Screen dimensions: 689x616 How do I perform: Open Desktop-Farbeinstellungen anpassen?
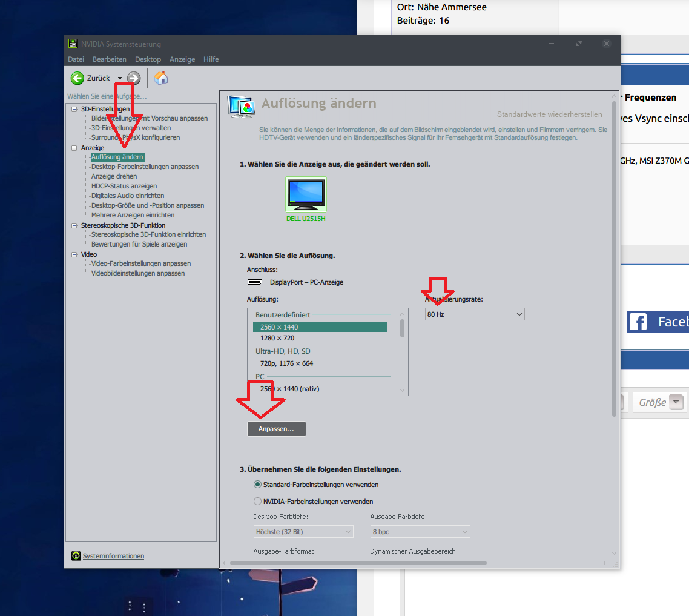(145, 167)
